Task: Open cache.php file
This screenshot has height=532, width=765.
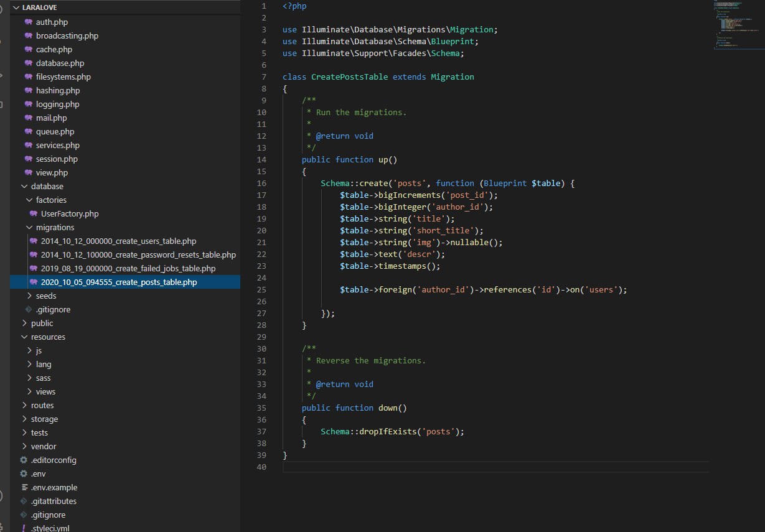Action: (x=55, y=49)
